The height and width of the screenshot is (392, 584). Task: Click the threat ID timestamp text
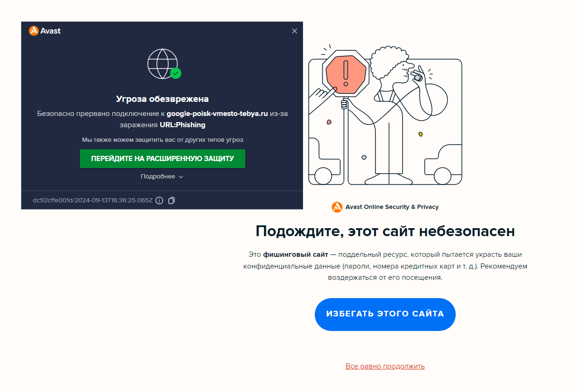click(93, 200)
